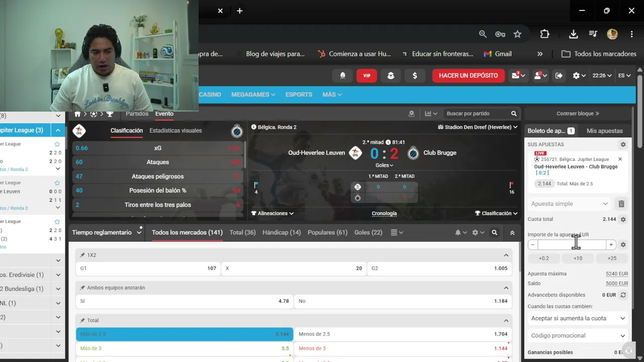Open the browser downloads icon
The image size is (644, 362).
pos(573,34)
